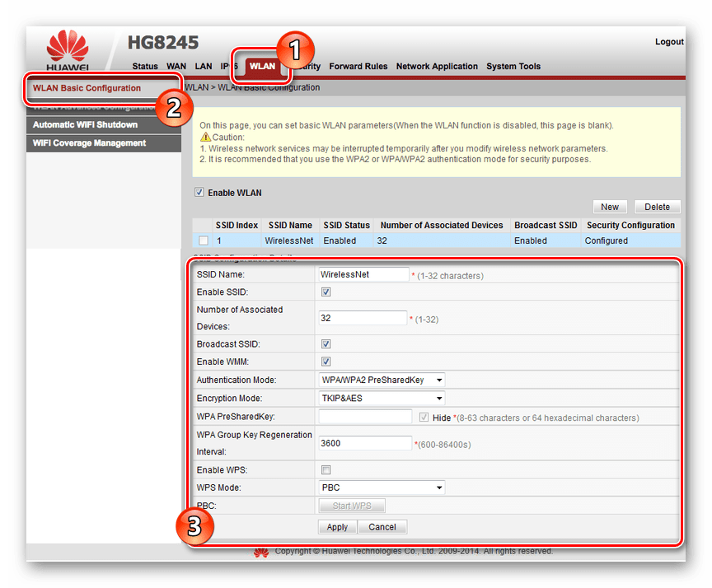The height and width of the screenshot is (588, 712).
Task: Click the Huawei logo in header
Action: click(68, 50)
